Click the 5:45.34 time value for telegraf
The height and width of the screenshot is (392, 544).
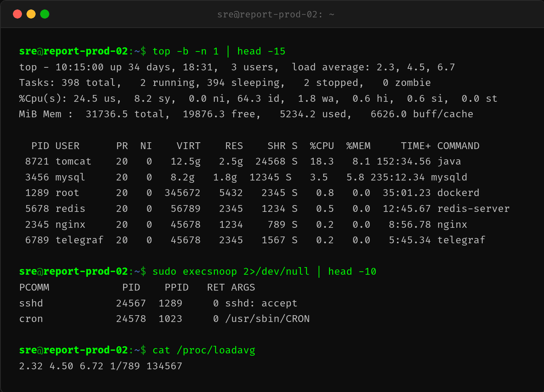coord(410,240)
